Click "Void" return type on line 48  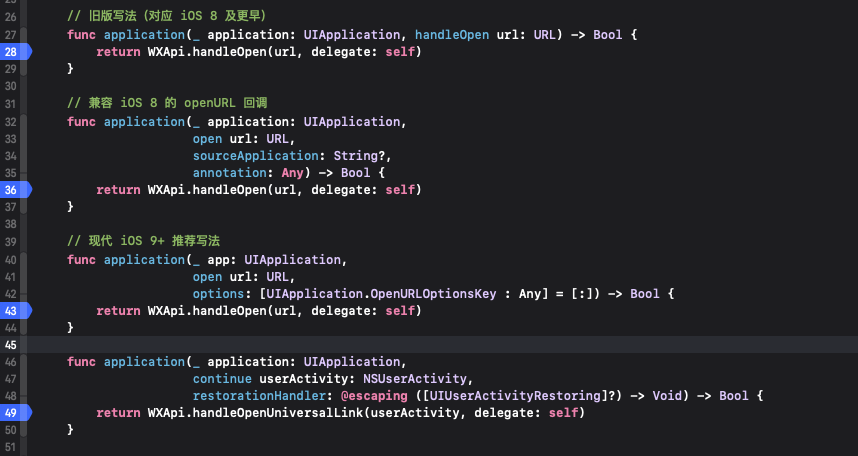667,396
